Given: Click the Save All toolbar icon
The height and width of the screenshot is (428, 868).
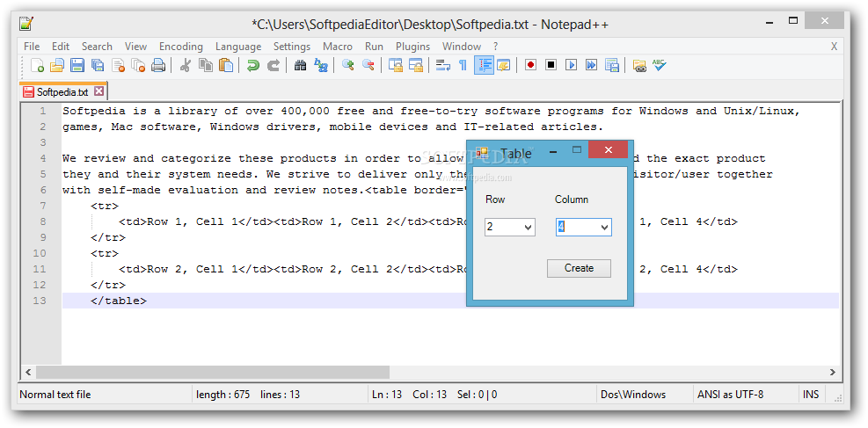Looking at the screenshot, I should [x=98, y=65].
